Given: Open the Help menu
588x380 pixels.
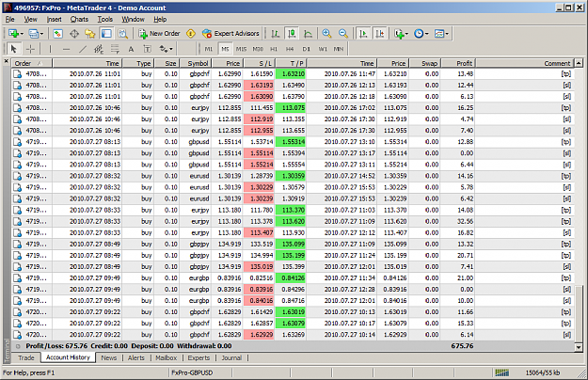Looking at the screenshot, I should click(x=160, y=20).
